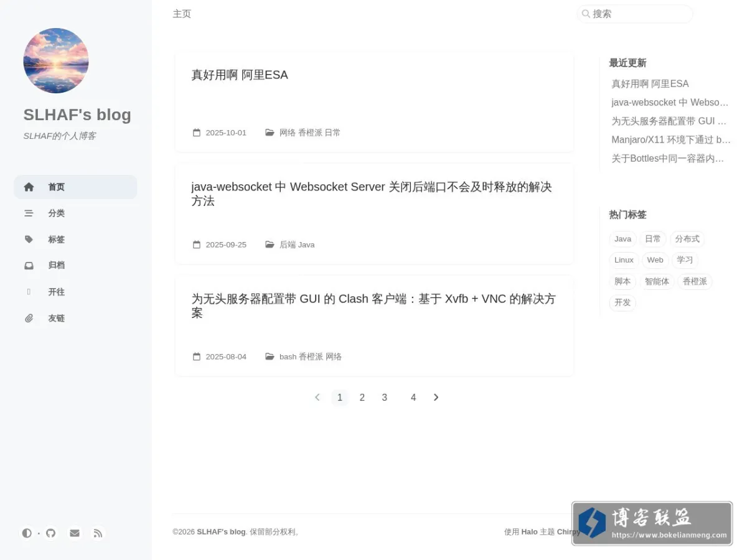Open 标签 in the sidebar menu

click(x=75, y=239)
